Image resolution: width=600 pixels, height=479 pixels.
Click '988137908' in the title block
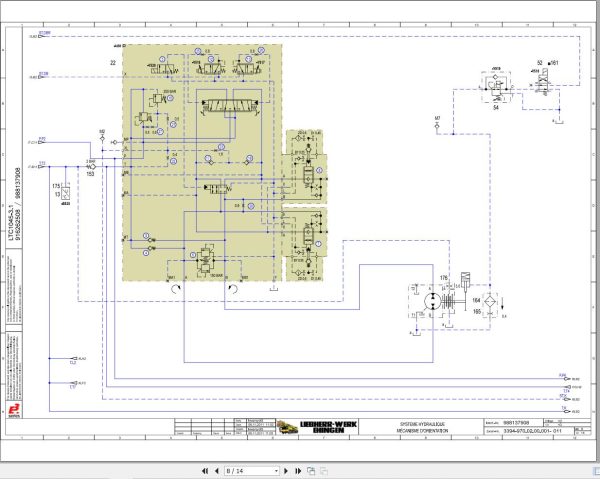(516, 423)
